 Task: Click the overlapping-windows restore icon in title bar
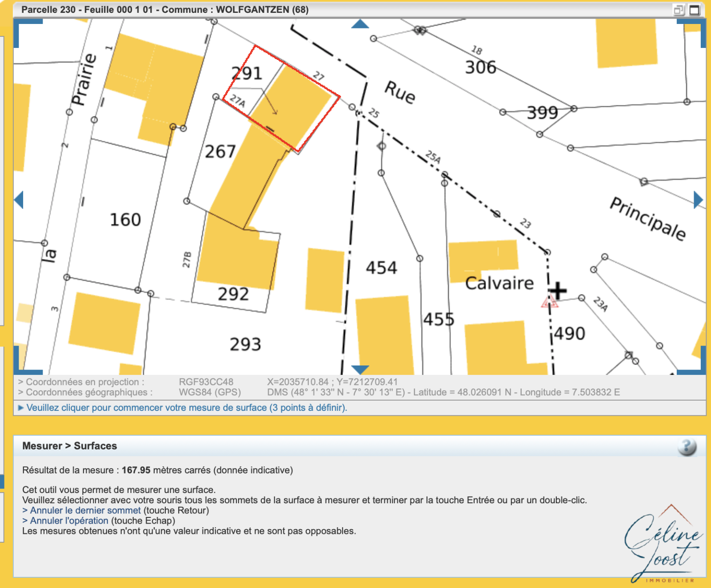tap(679, 10)
